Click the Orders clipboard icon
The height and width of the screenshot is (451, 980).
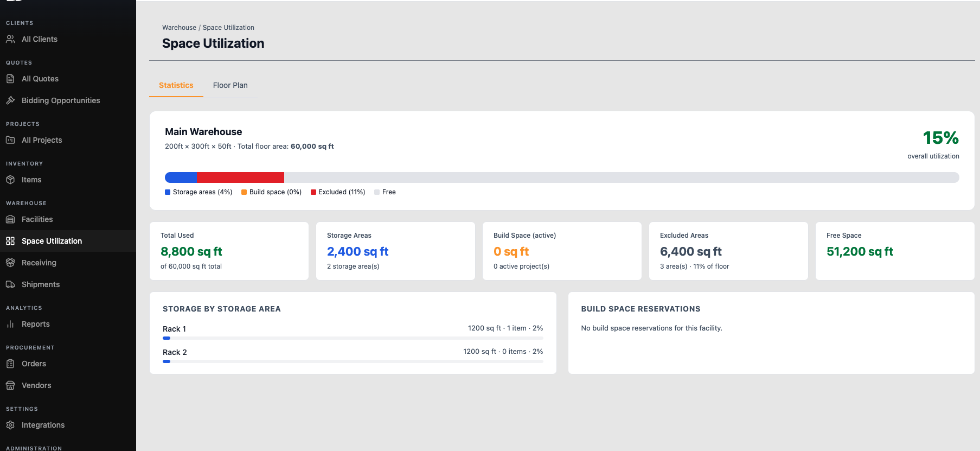tap(10, 364)
